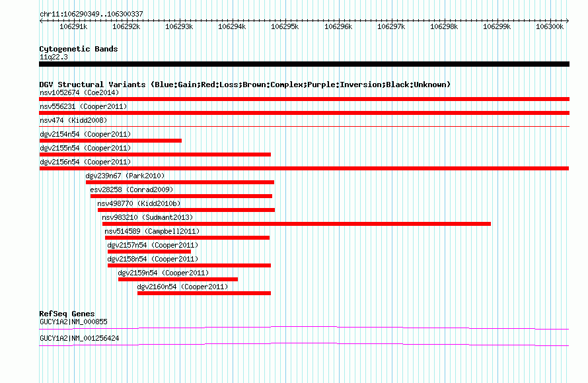Click the magenta line for GUCY1A2|NM_000855
The width and height of the screenshot is (588, 383).
(304, 328)
